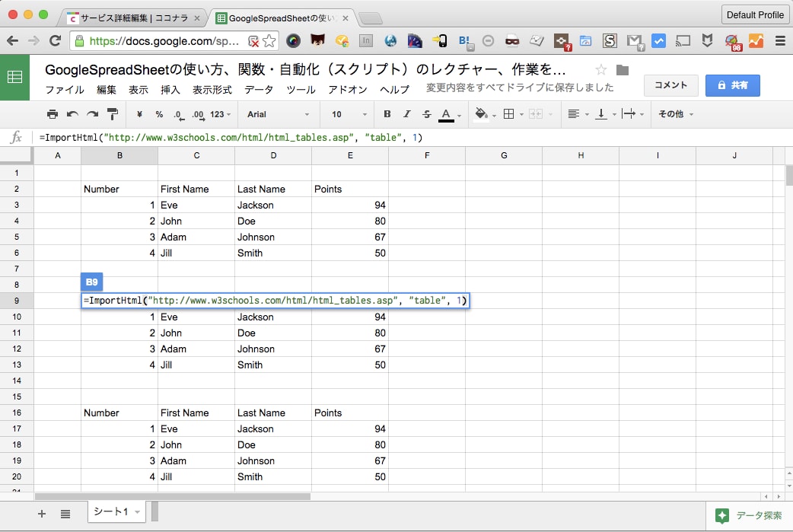
Task: Open the ファイル menu
Action: click(x=65, y=90)
